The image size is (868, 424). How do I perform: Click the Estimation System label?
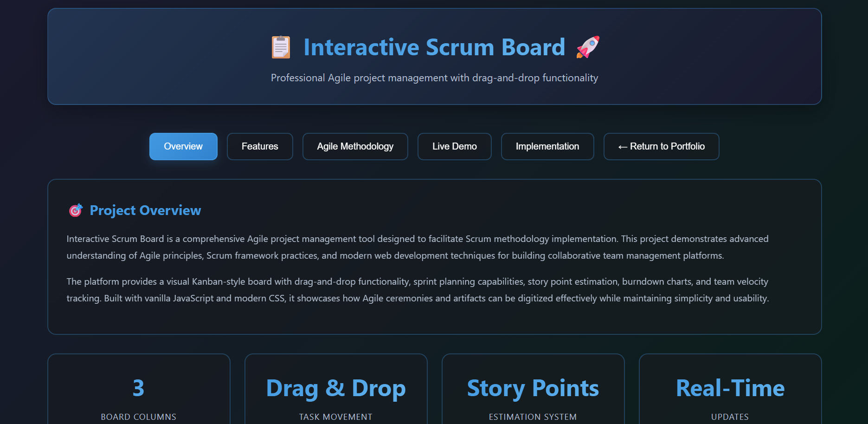click(x=533, y=417)
